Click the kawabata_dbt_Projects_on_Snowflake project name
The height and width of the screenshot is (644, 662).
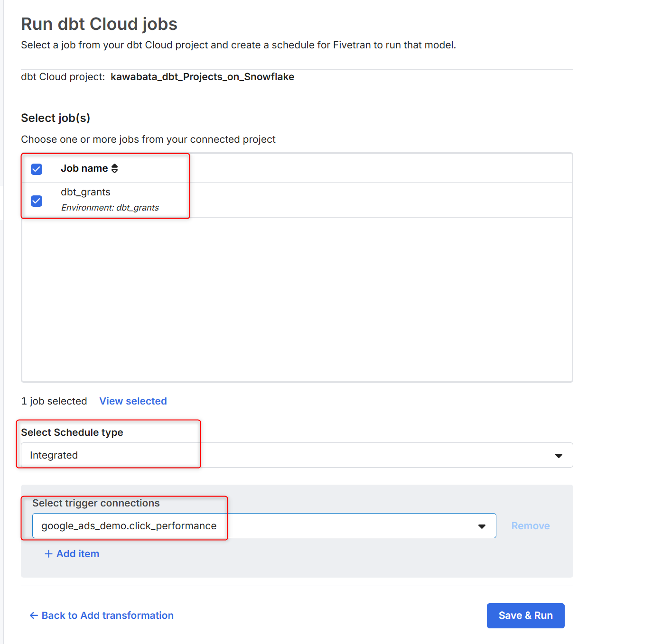pyautogui.click(x=202, y=77)
